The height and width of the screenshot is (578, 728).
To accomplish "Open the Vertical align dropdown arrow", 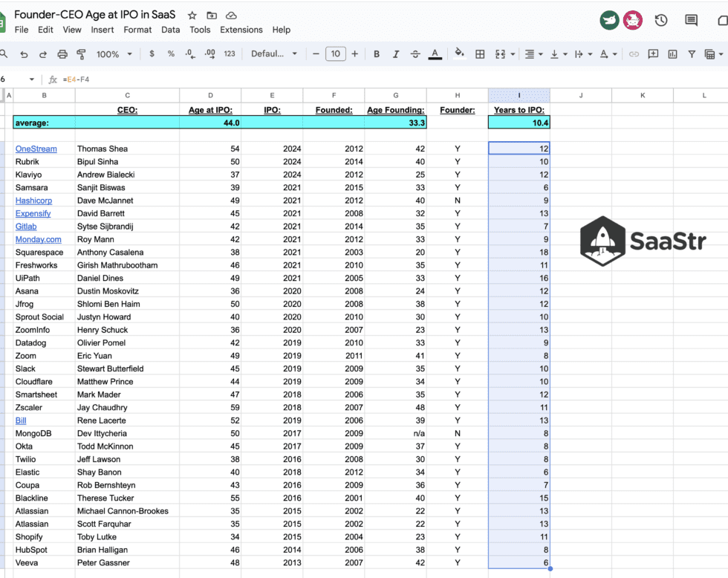I will [x=565, y=54].
